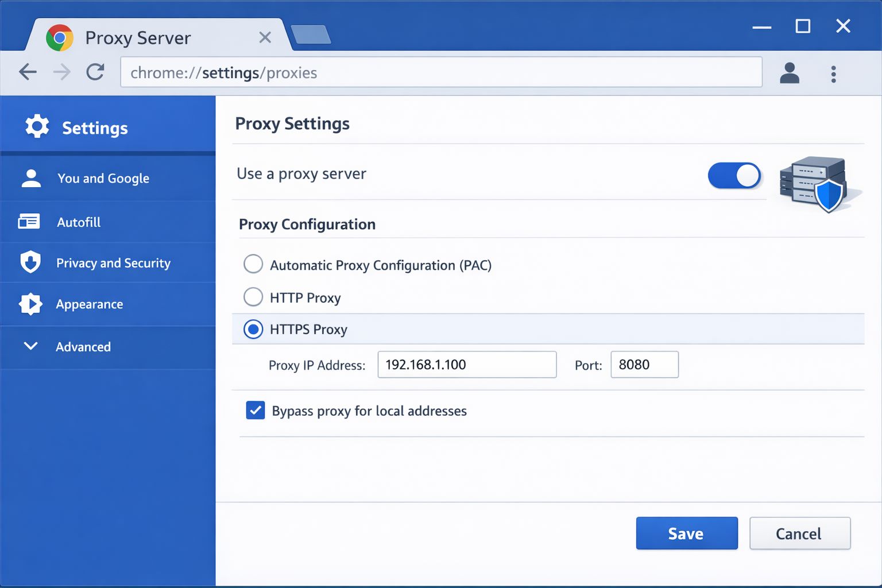This screenshot has width=882, height=588.
Task: Expand the Advanced section chevron
Action: pyautogui.click(x=31, y=346)
